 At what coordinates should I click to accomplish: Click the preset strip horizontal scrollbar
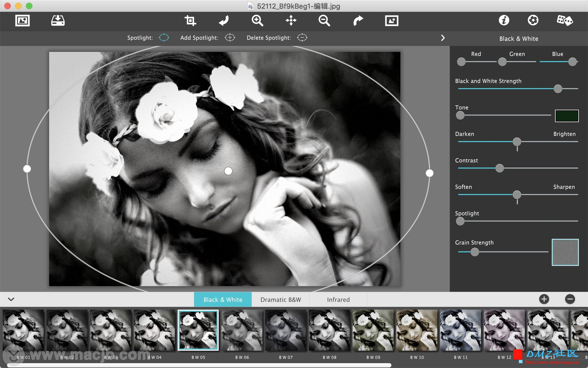pos(199,365)
